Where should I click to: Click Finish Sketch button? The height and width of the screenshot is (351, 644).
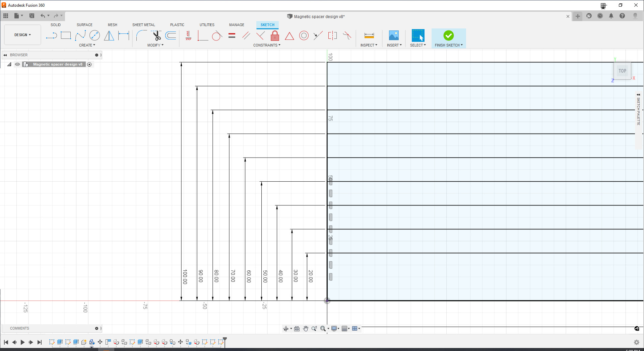pyautogui.click(x=448, y=38)
